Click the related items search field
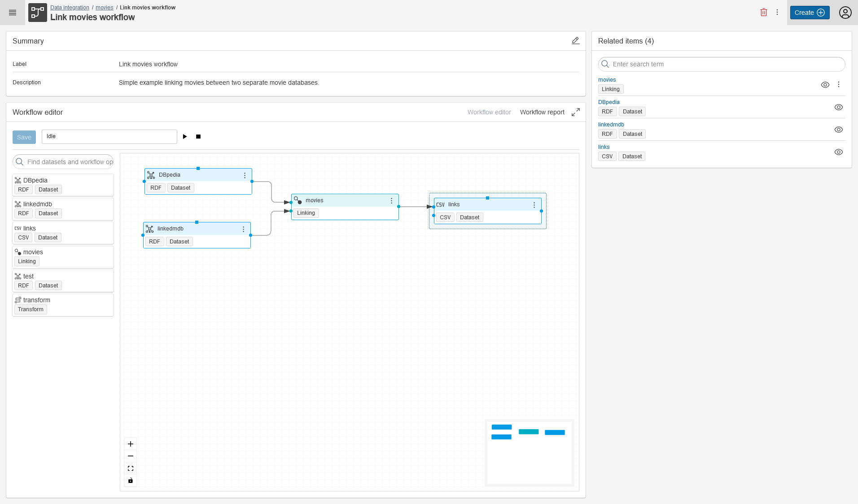Image resolution: width=858 pixels, height=504 pixels. click(721, 64)
